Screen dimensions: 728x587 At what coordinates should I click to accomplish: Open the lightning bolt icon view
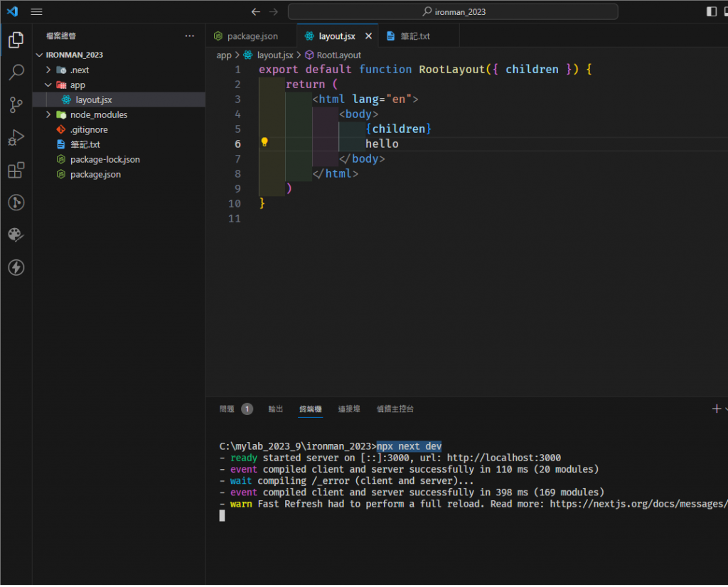pos(16,268)
